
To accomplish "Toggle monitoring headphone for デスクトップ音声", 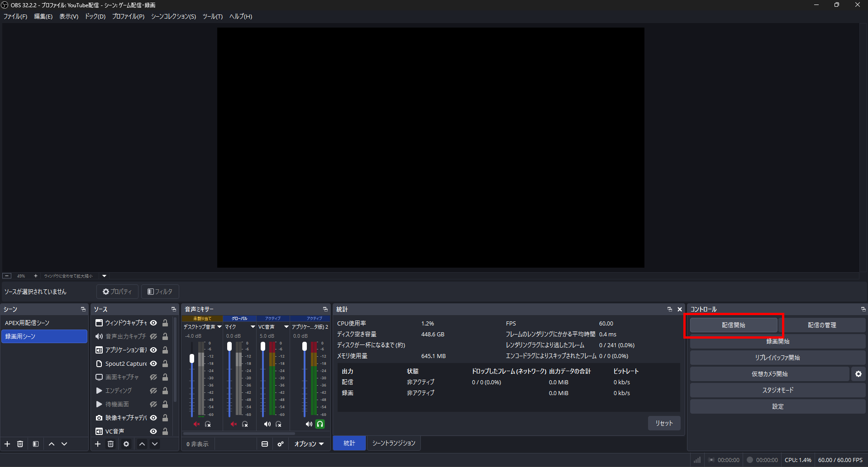I will click(x=208, y=424).
